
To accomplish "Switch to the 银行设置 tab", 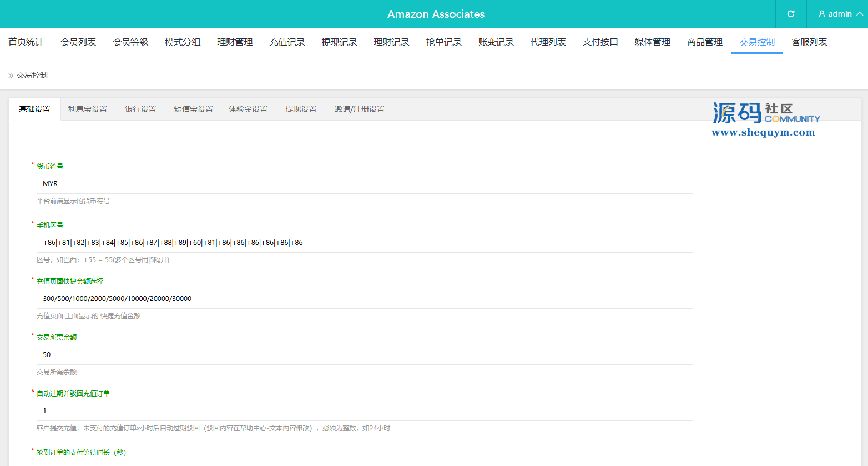I will (x=140, y=109).
